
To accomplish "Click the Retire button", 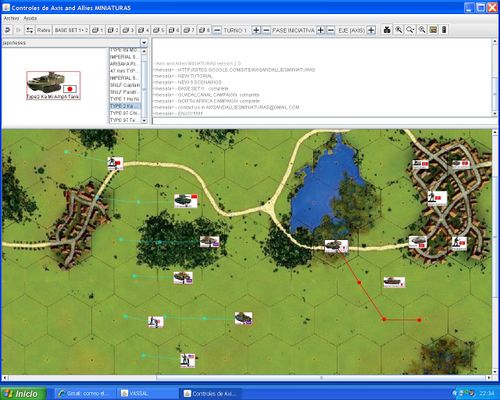I will [44, 30].
